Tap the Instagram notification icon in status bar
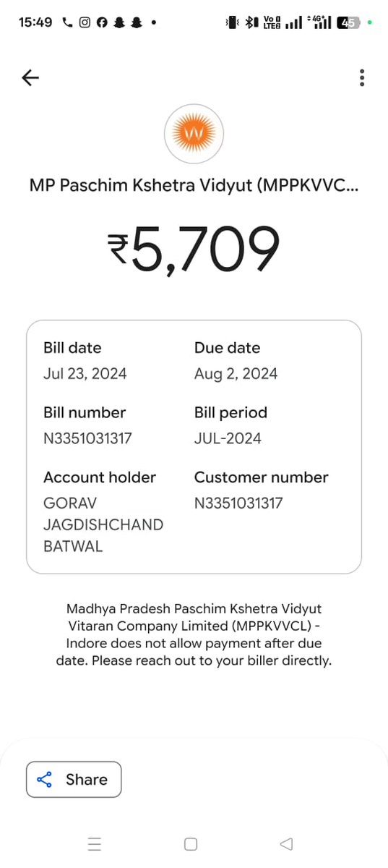The image size is (388, 868). coord(85,22)
